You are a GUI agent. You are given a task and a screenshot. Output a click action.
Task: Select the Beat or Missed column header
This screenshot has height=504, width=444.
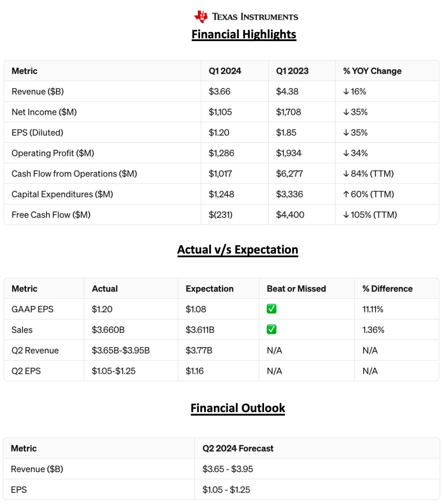coord(296,289)
